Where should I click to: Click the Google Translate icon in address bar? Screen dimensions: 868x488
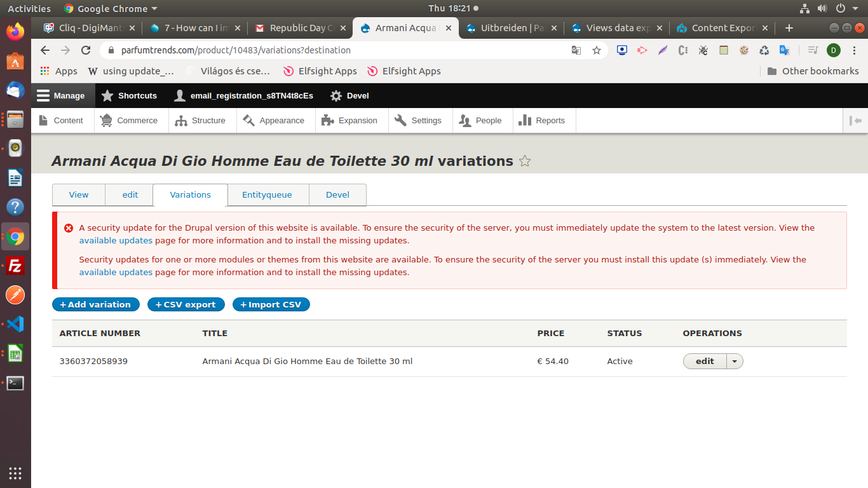(x=576, y=50)
